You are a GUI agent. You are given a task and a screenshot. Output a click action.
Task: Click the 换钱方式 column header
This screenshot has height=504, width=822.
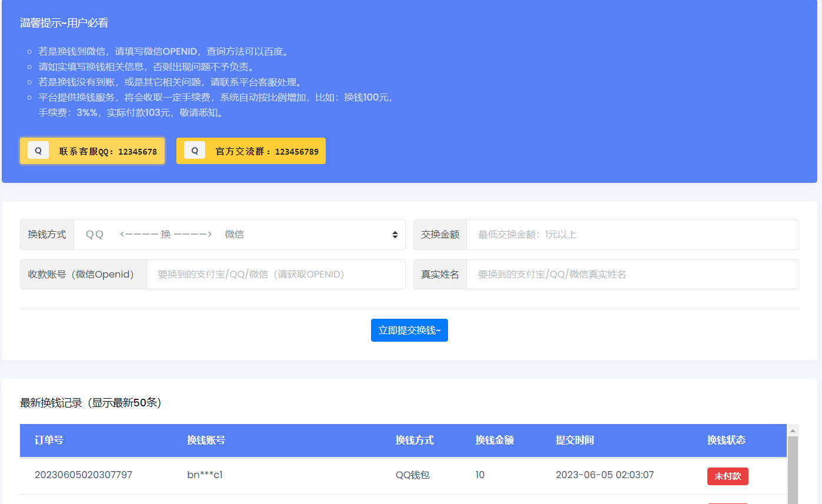(415, 440)
